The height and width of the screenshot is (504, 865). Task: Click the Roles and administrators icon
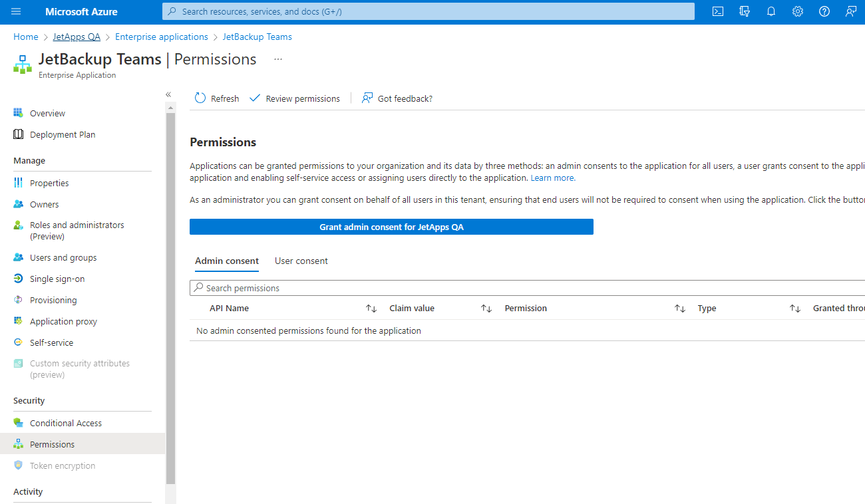click(19, 225)
